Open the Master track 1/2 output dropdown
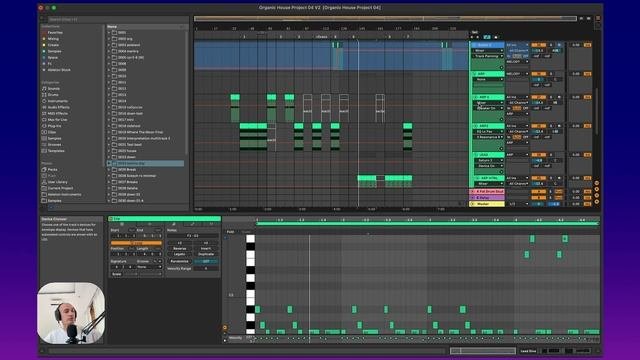This screenshot has height=360, width=640. 518,204
